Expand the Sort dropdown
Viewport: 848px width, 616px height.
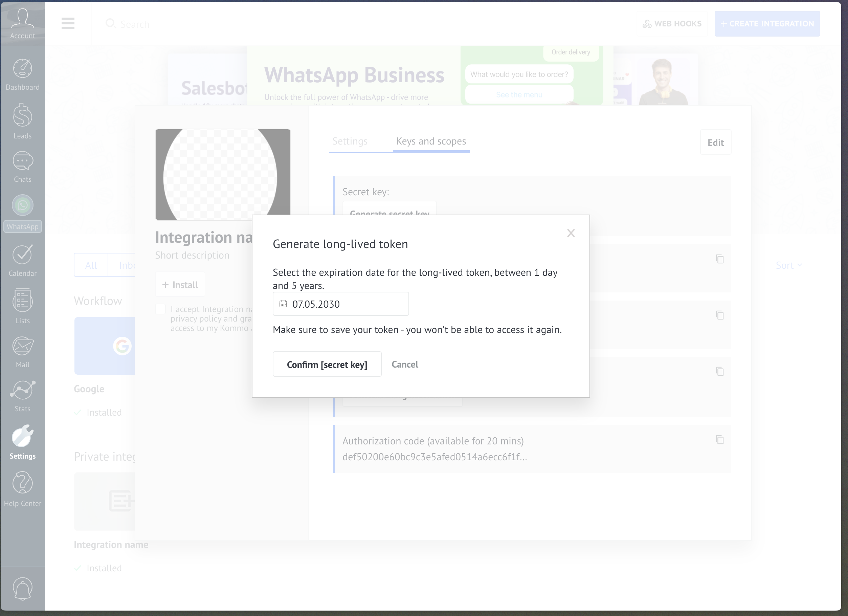click(788, 265)
